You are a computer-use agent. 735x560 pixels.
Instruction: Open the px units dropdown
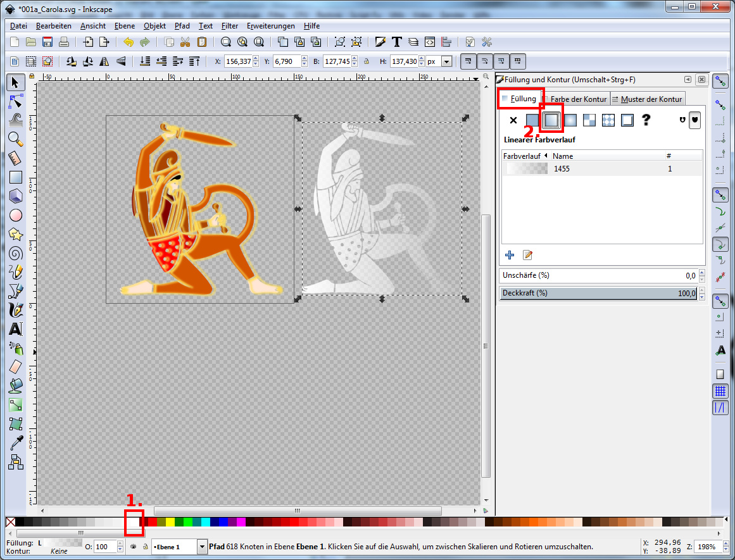(447, 62)
